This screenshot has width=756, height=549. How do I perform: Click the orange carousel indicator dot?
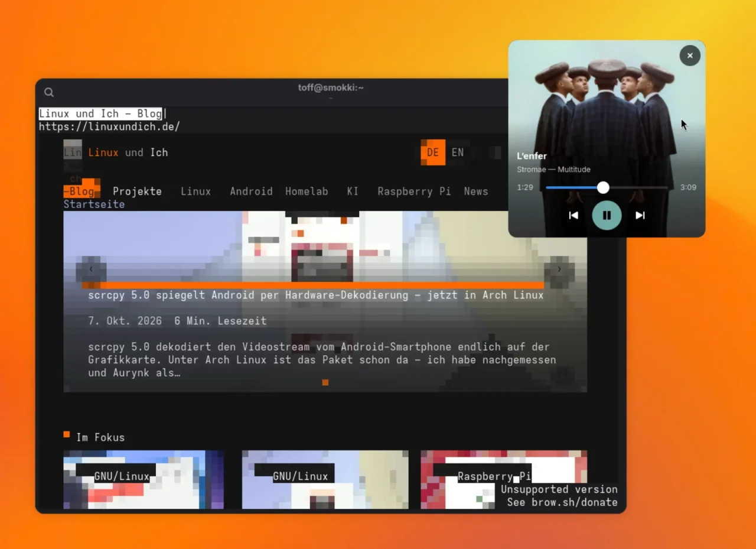[325, 382]
